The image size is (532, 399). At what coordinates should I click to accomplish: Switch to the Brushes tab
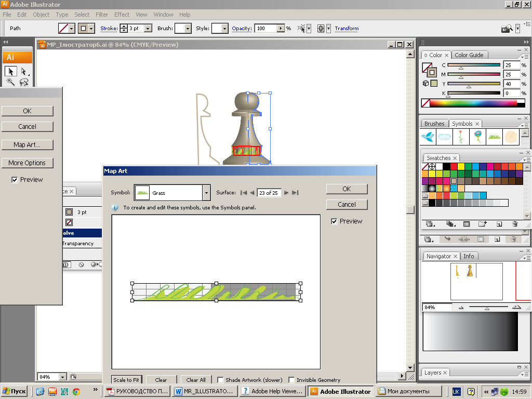click(434, 124)
